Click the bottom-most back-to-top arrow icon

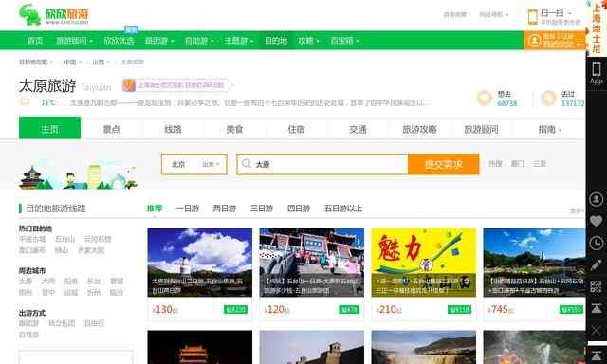point(597,355)
